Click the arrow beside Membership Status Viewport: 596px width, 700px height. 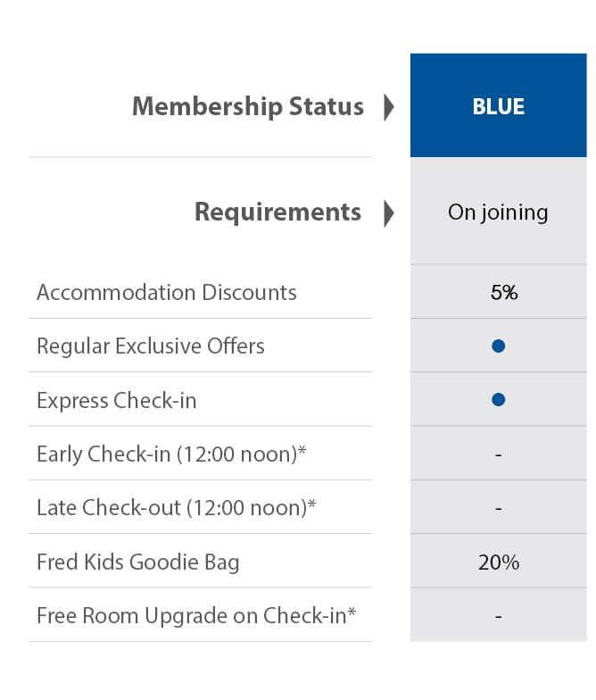click(389, 107)
